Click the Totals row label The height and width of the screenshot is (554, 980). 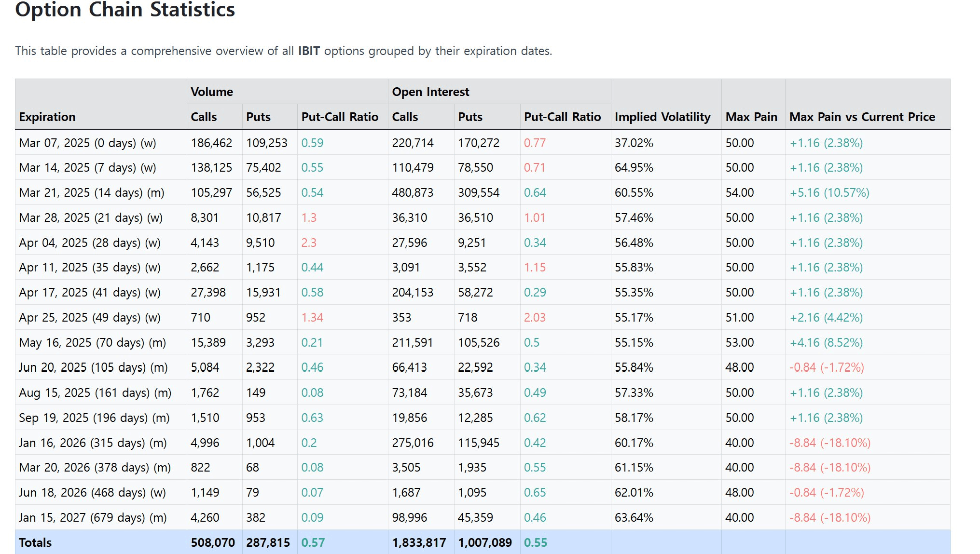tap(35, 542)
